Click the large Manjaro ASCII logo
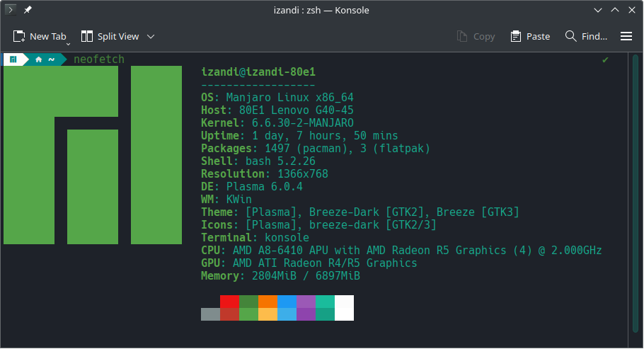This screenshot has width=644, height=349. pos(93,155)
